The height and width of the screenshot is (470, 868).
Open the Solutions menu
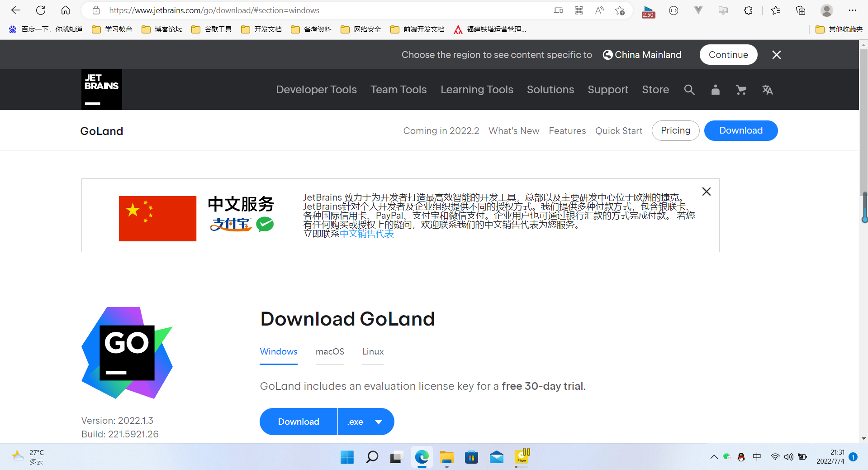pyautogui.click(x=550, y=90)
